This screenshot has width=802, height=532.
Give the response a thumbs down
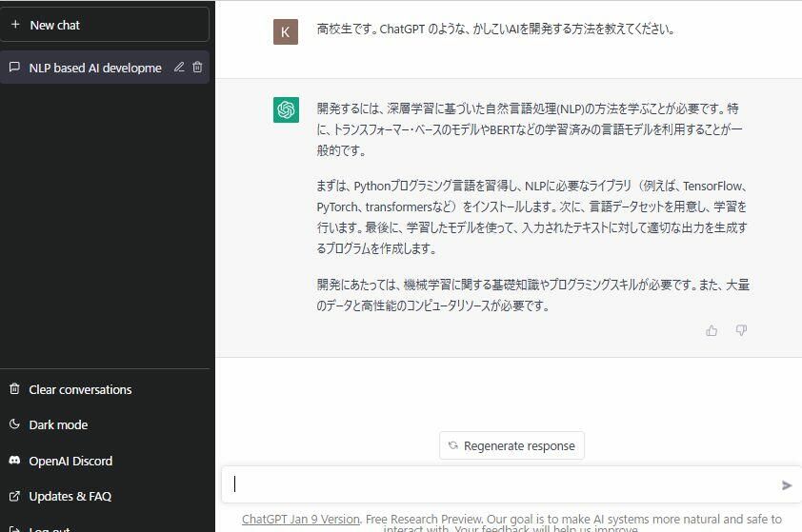click(x=741, y=330)
